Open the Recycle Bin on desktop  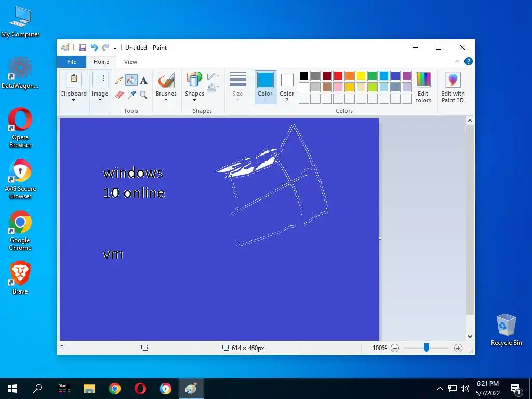506,330
